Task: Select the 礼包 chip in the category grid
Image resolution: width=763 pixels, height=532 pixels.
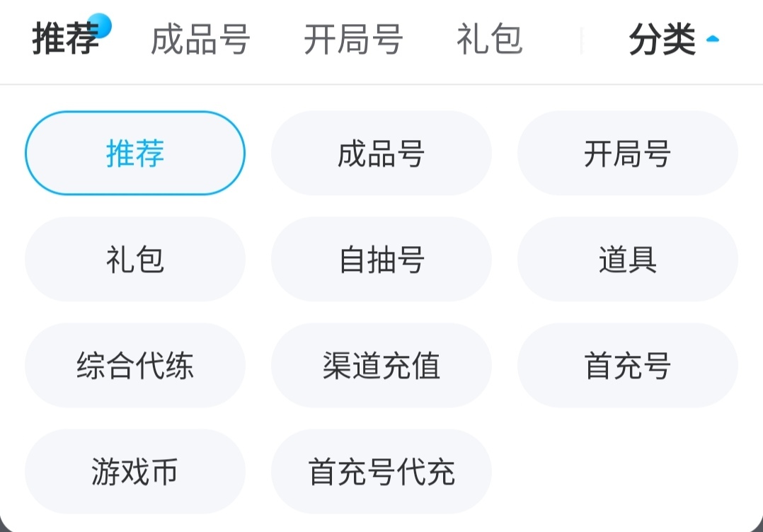Action: 135,259
